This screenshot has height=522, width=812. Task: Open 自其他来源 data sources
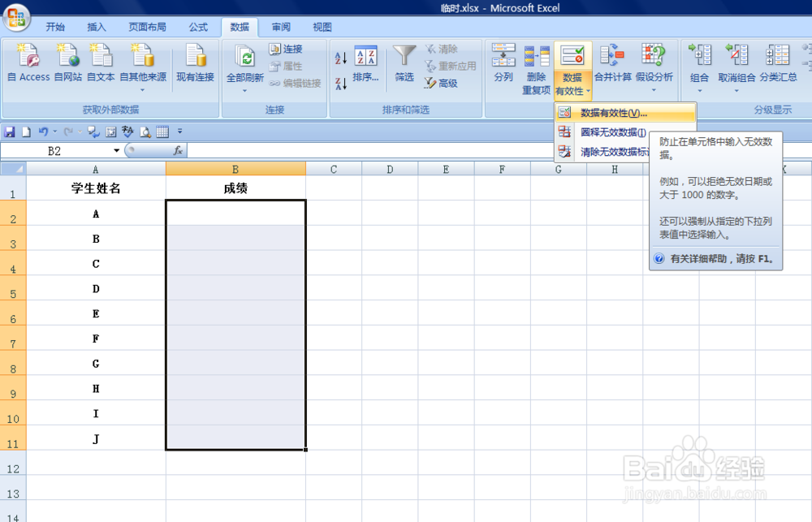click(x=143, y=67)
